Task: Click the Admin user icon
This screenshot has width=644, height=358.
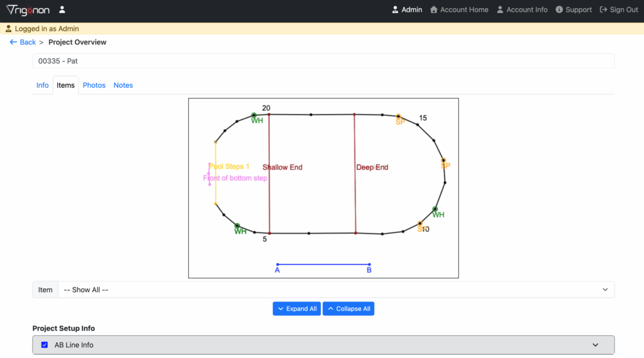Action: (395, 10)
